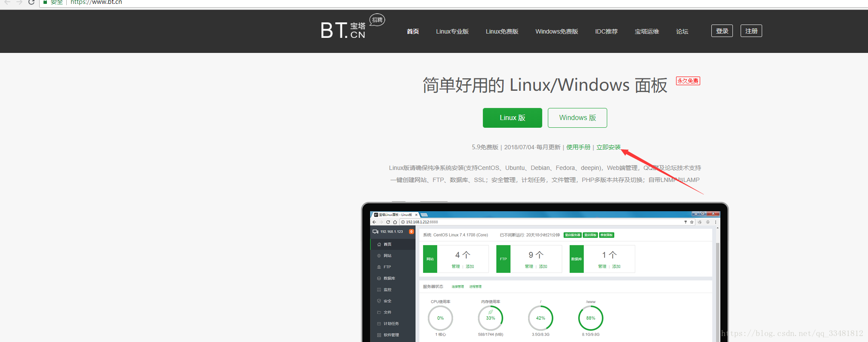Click 添加 under the 数据库 1个 card
Viewport: 868px width, 342px height.
pos(616,266)
